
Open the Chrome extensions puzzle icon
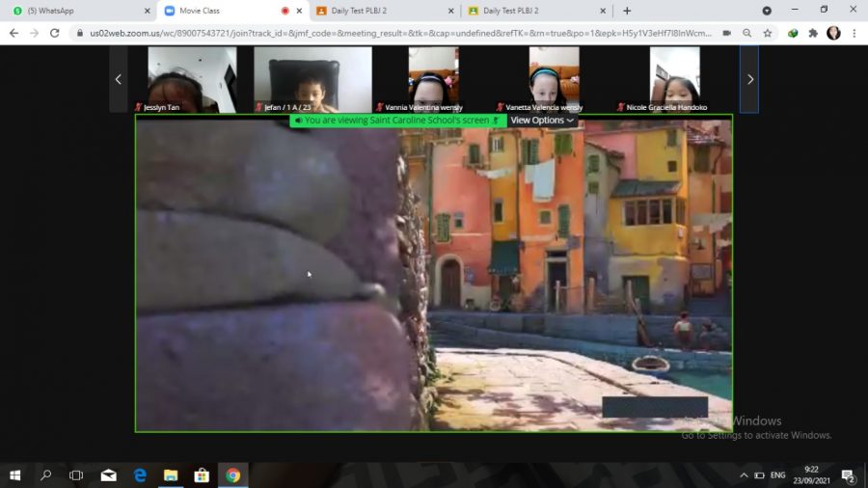tap(813, 33)
